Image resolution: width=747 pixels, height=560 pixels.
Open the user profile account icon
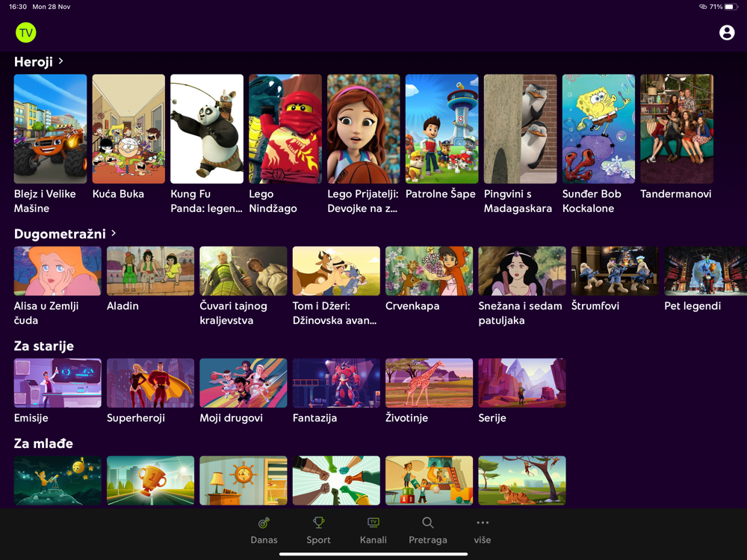point(727,32)
